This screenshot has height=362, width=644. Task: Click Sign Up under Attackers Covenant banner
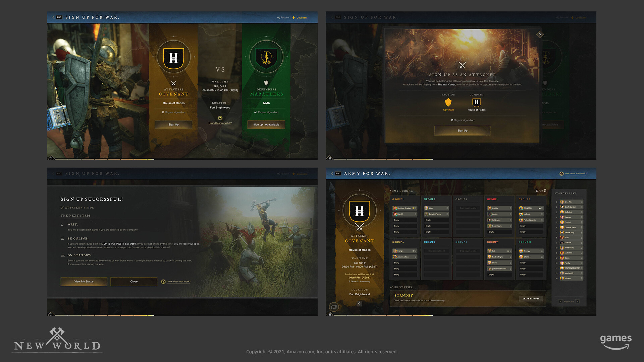tap(173, 125)
